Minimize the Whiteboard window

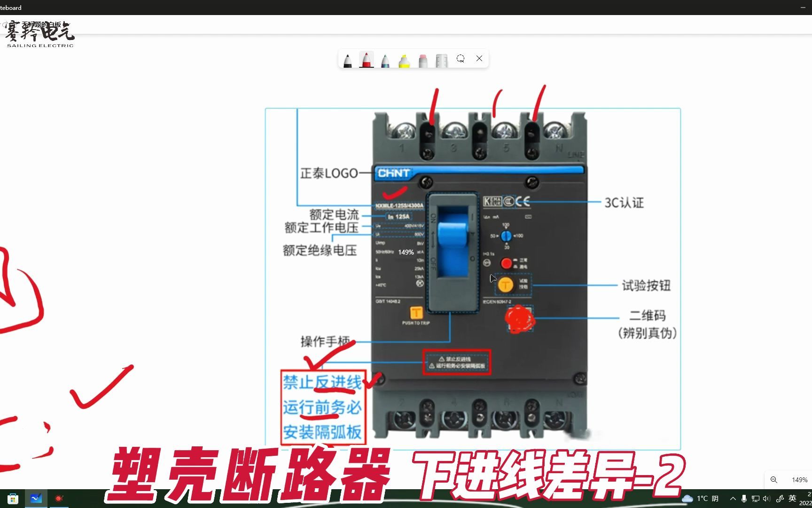[803, 8]
